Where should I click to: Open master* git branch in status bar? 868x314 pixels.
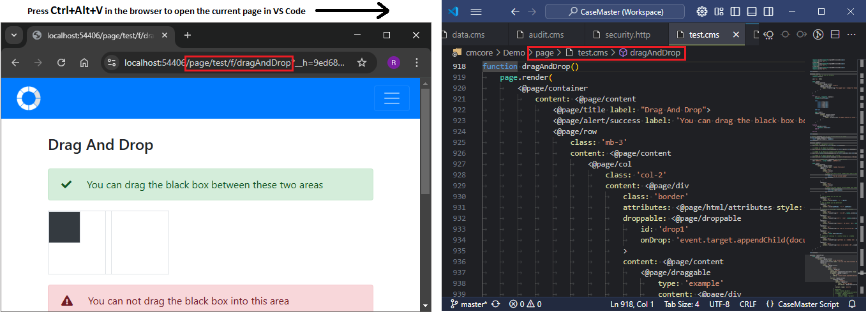point(468,304)
